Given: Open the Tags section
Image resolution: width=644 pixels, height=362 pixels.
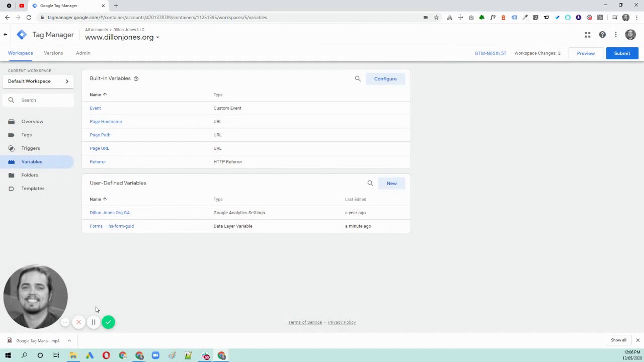Looking at the screenshot, I should pyautogui.click(x=27, y=135).
